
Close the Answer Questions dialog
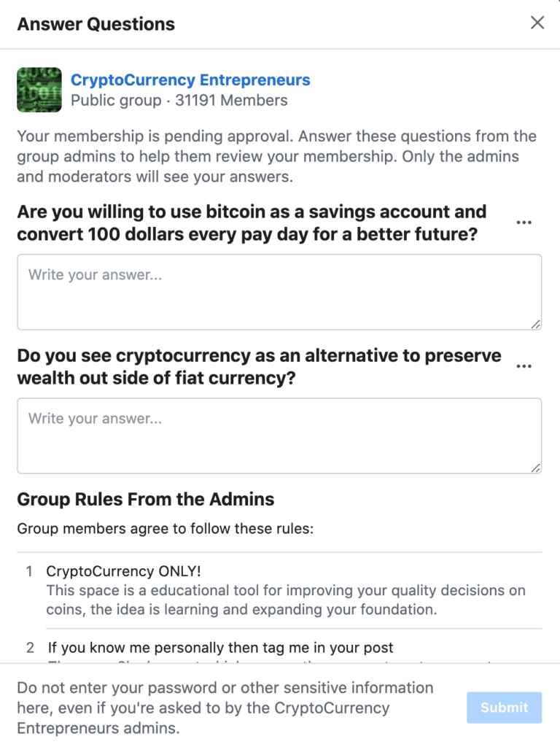click(x=537, y=23)
